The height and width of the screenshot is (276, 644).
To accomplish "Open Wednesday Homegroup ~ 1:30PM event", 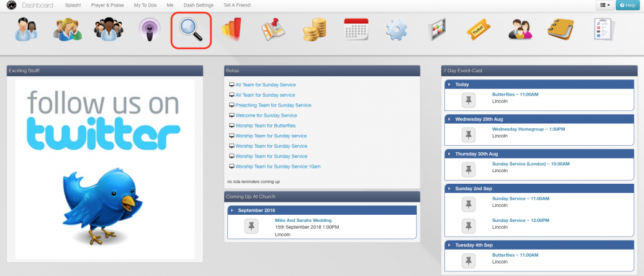I will coord(529,129).
